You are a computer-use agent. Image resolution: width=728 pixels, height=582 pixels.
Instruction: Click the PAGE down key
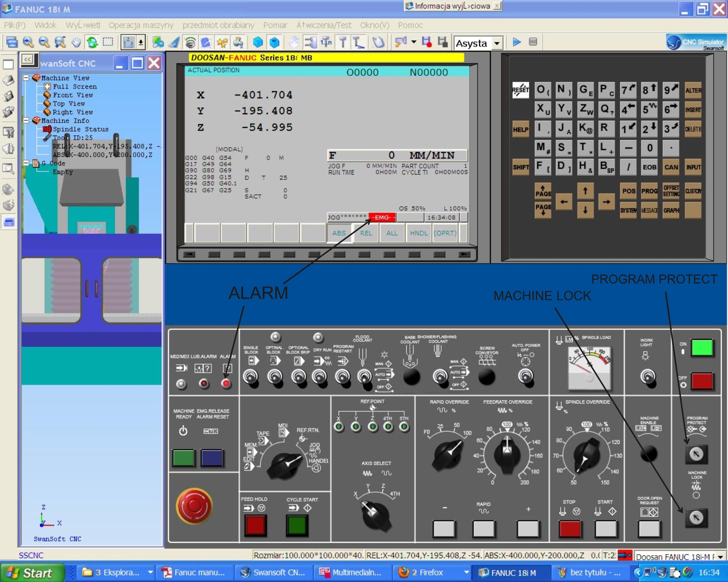[x=543, y=210]
